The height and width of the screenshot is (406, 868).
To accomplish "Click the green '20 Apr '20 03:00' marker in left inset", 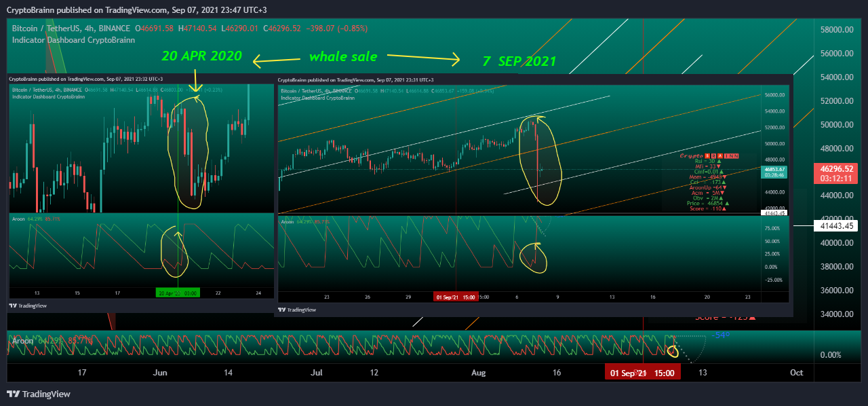I will 178,293.
